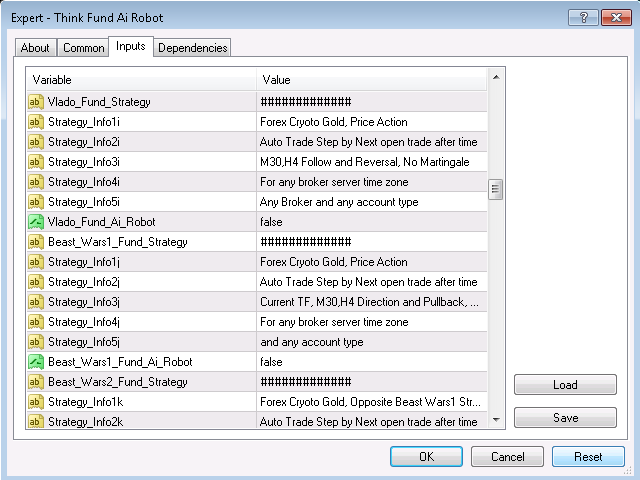Click the string icon beside Vlado_Fund_Strategy
Screen dimensions: 640x480
click(x=36, y=102)
